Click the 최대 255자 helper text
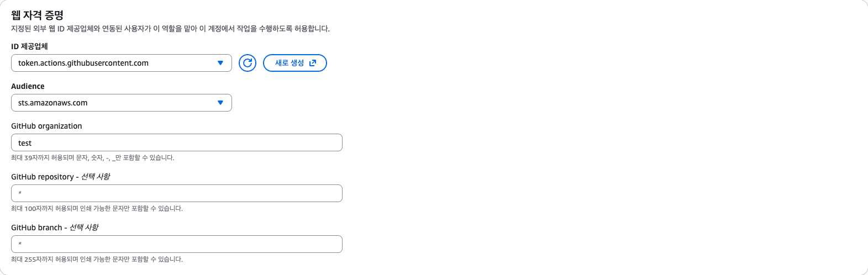The width and height of the screenshot is (868, 275). (97, 260)
